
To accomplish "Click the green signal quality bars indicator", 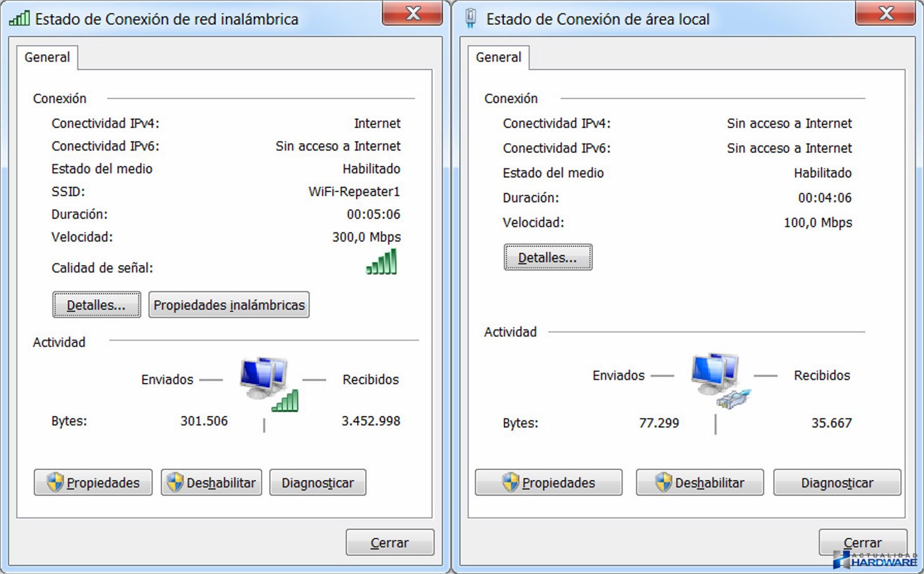I will coord(382,262).
